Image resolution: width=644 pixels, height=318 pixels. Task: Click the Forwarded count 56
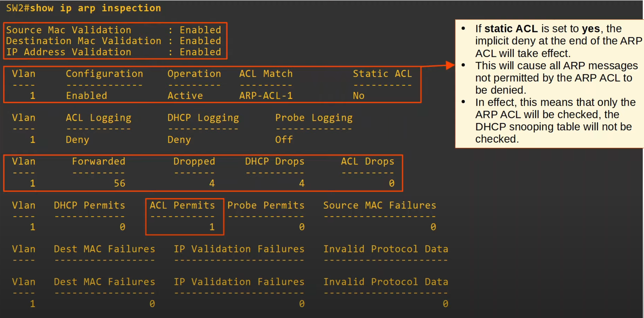[120, 183]
